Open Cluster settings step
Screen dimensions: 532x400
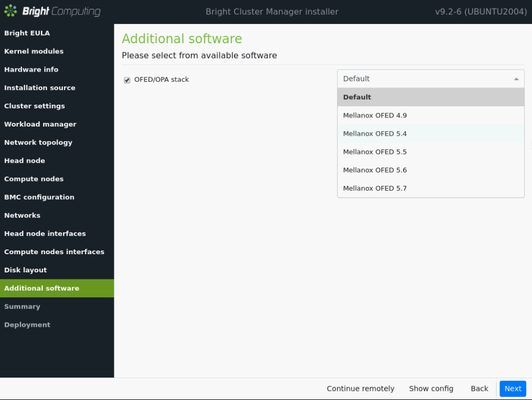pos(57,106)
